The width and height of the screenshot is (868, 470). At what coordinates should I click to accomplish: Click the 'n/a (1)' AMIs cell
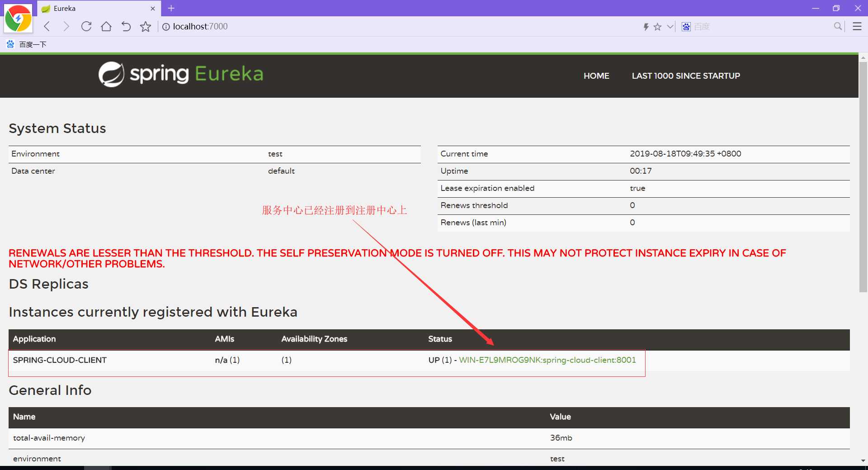pyautogui.click(x=227, y=360)
